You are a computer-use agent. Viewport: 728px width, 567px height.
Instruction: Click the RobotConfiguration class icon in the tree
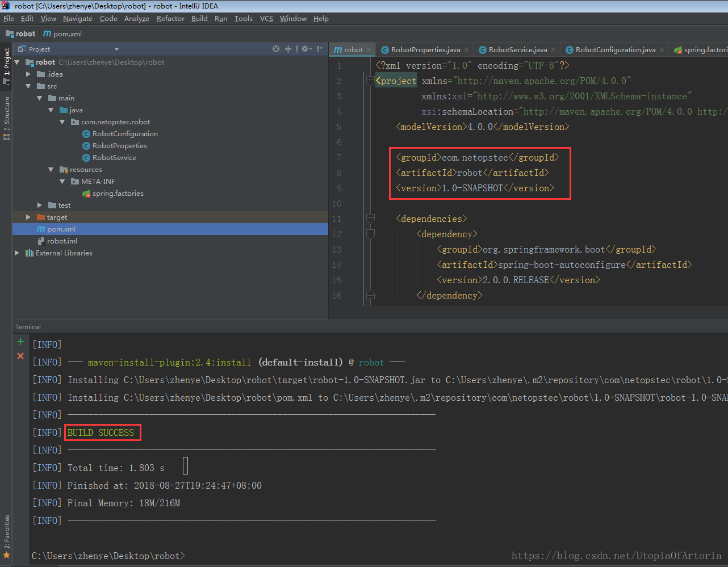86,134
